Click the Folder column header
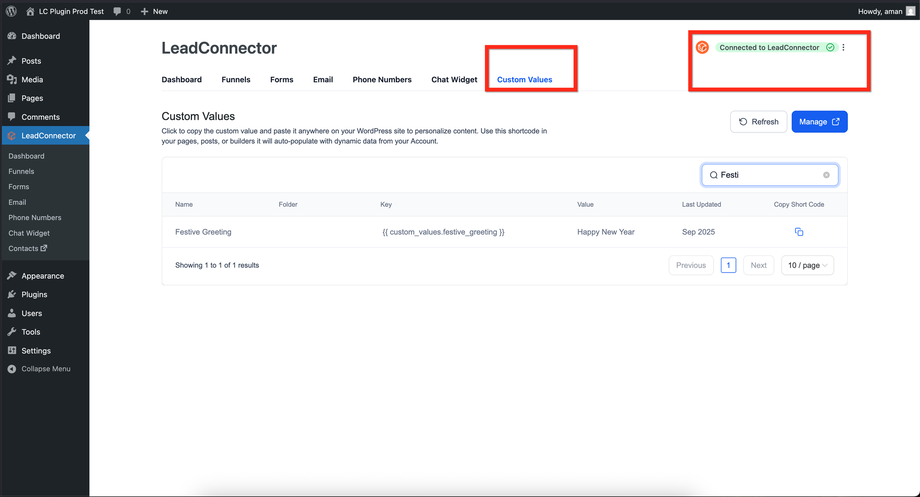 click(288, 204)
